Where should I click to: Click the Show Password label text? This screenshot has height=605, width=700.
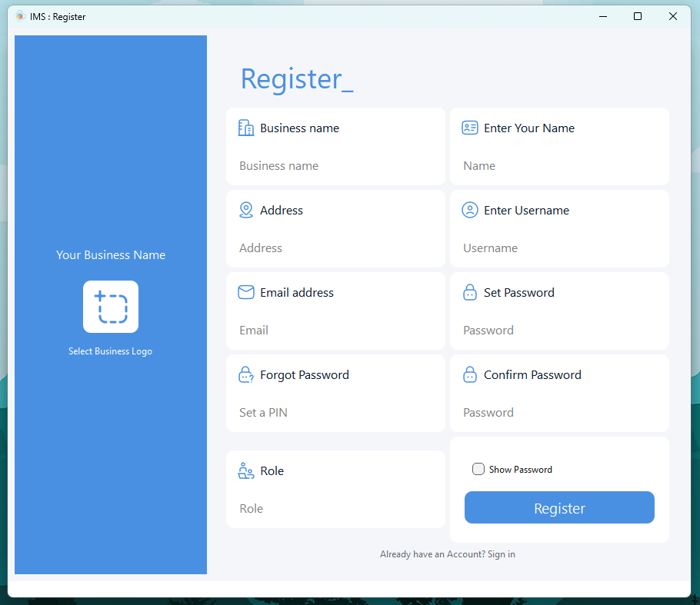(x=521, y=470)
